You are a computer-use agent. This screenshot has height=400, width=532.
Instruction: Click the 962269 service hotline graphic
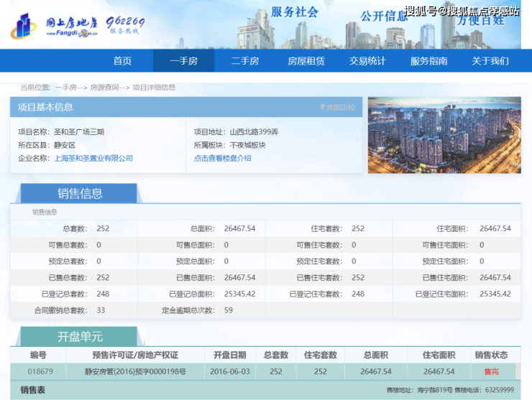pos(125,26)
